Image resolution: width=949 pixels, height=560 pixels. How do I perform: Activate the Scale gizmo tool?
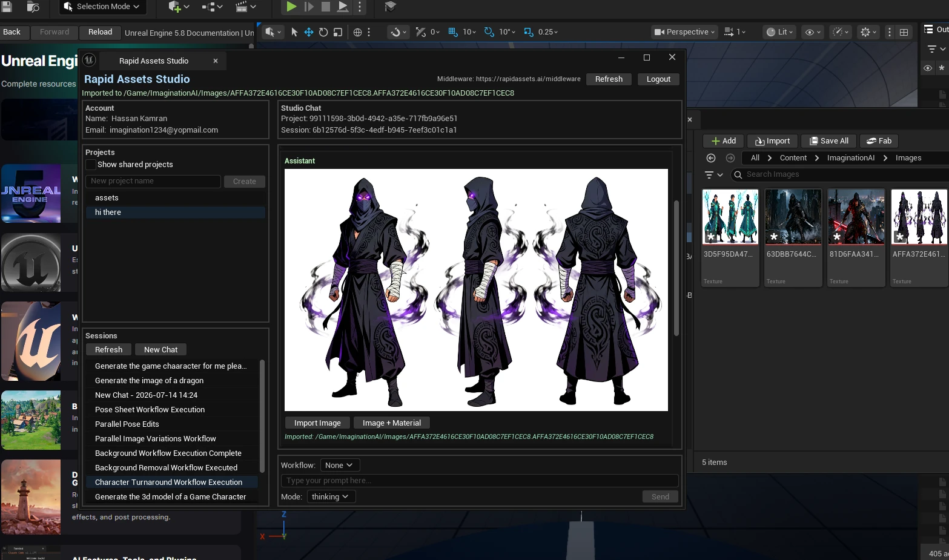click(338, 32)
